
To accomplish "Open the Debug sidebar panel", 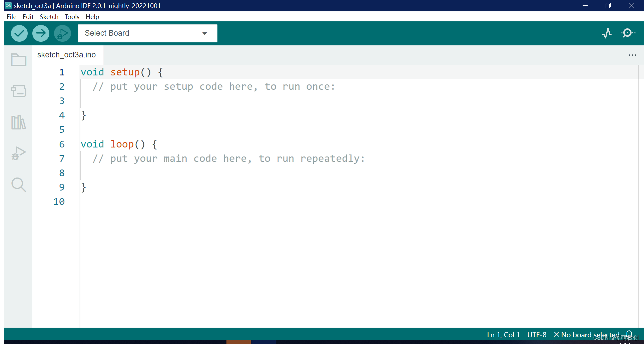I will [x=19, y=153].
